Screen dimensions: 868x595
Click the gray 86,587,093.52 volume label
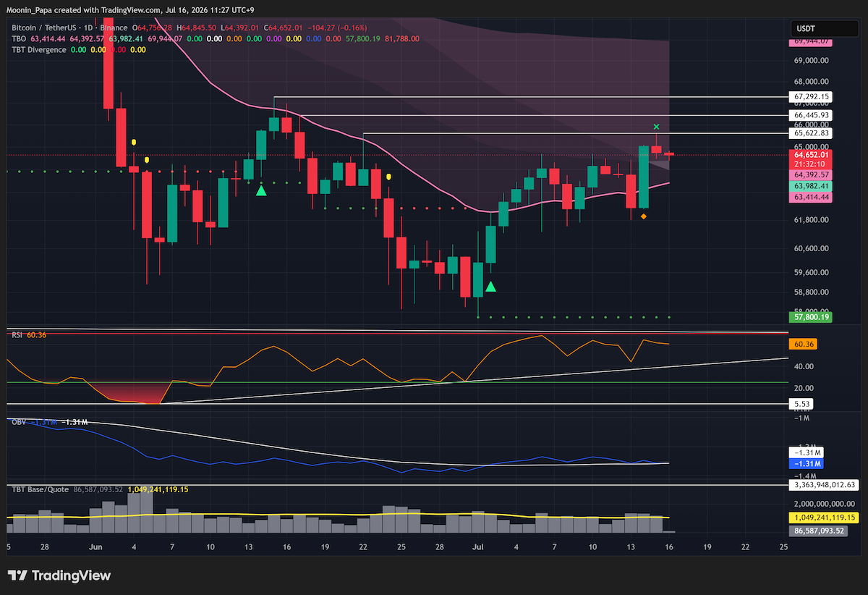coord(818,531)
